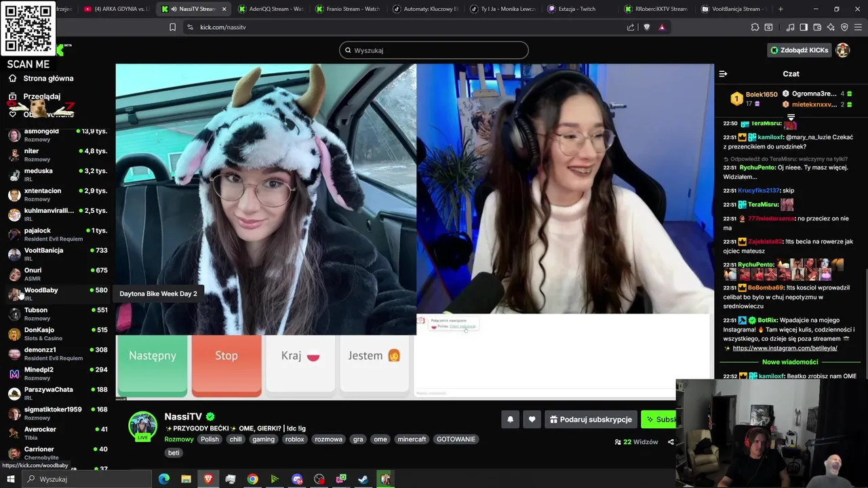The height and width of the screenshot is (488, 868).
Task: Open the Kraj country selector
Action: coord(300,365)
